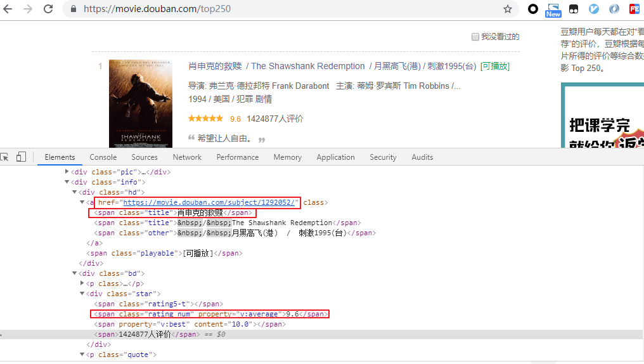This screenshot has width=644, height=364.
Task: Click the five-star rating graphic
Action: pyautogui.click(x=205, y=119)
